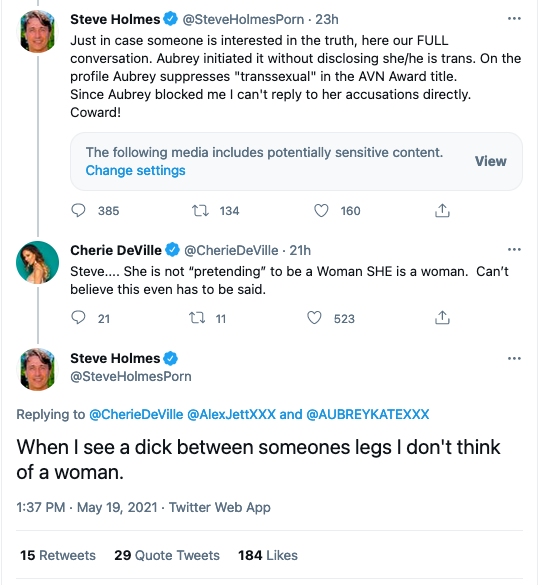Click the Change settings link
Image resolution: width=538 pixels, height=585 pixels.
pyautogui.click(x=135, y=171)
